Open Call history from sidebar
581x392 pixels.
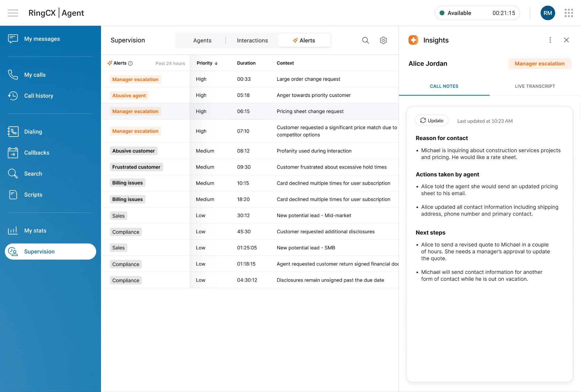click(x=39, y=96)
